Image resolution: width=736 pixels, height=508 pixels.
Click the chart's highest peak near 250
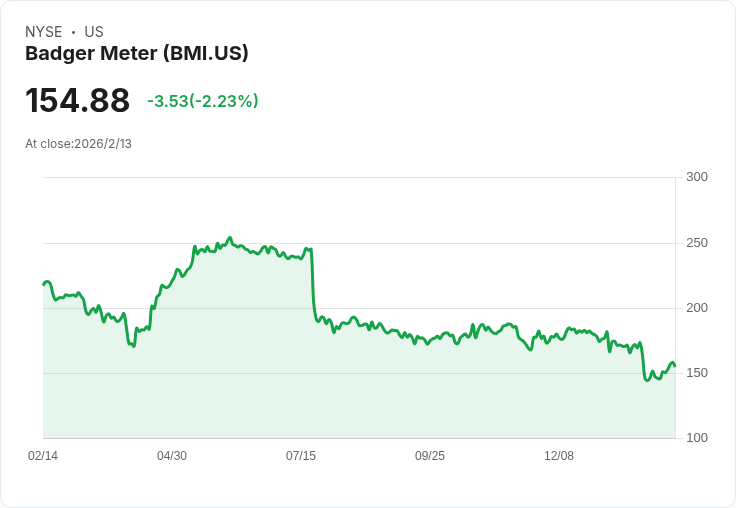[x=230, y=238]
